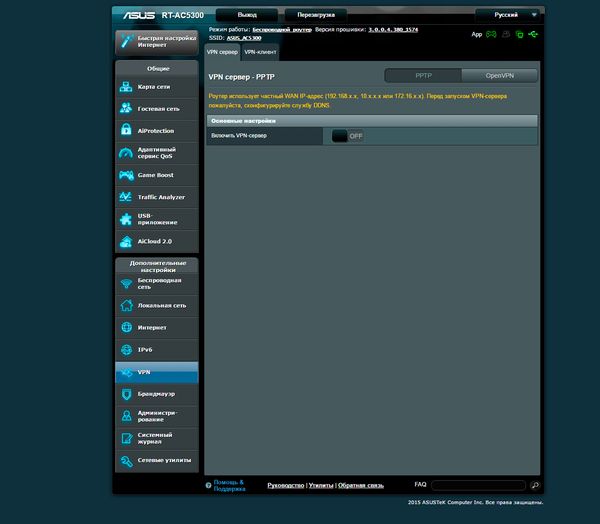Open Quick Internet Setup wizard icon
The width and height of the screenshot is (600, 524).
click(126, 41)
